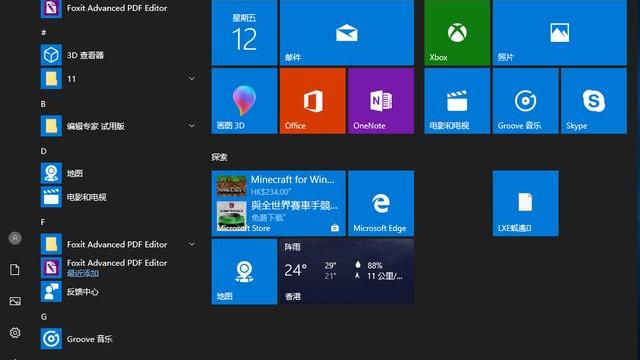Click the 最近添加 label under Foxit

pos(83,273)
